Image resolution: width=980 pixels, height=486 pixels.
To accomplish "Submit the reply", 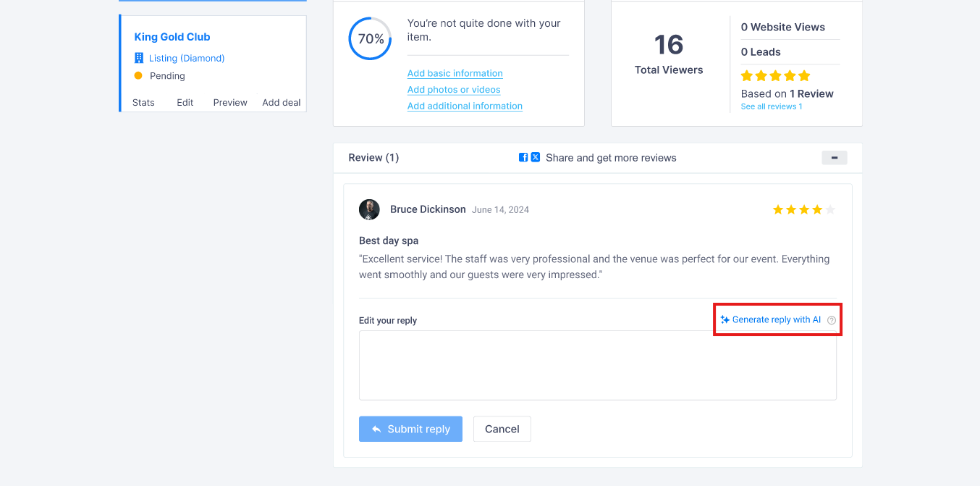I will point(410,429).
